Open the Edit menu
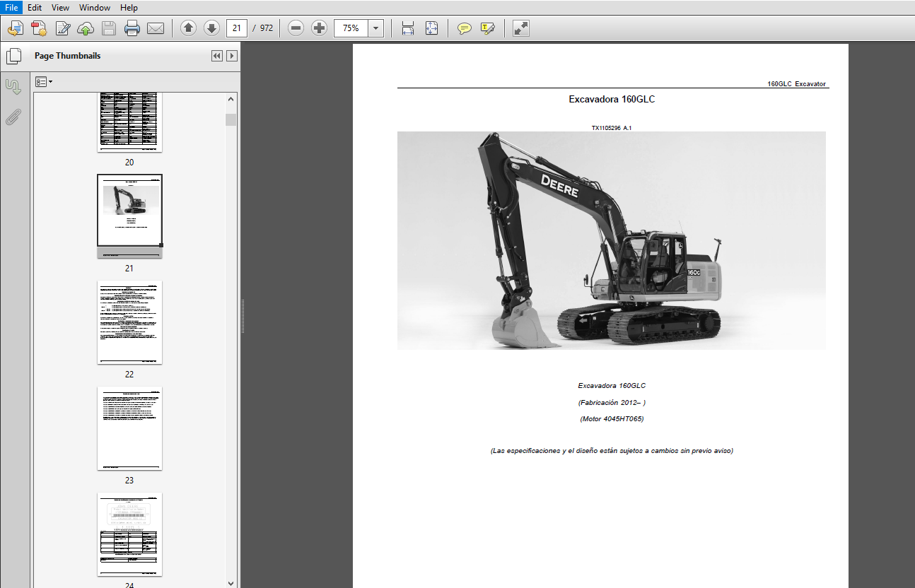The image size is (915, 588). coord(35,7)
